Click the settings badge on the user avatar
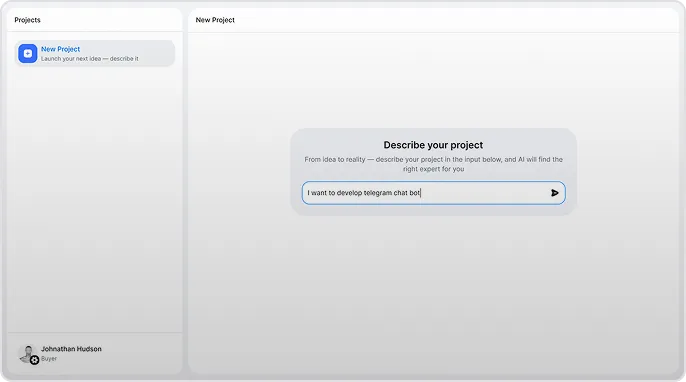The width and height of the screenshot is (686, 382). (35, 360)
